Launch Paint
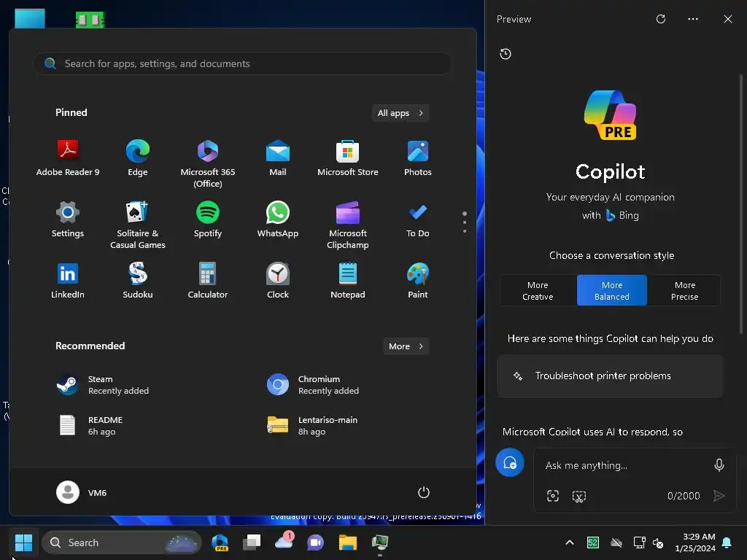Screen dimensions: 747x560 [x=418, y=281]
